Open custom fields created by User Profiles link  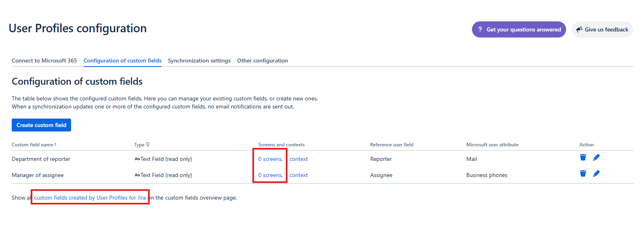click(90, 198)
